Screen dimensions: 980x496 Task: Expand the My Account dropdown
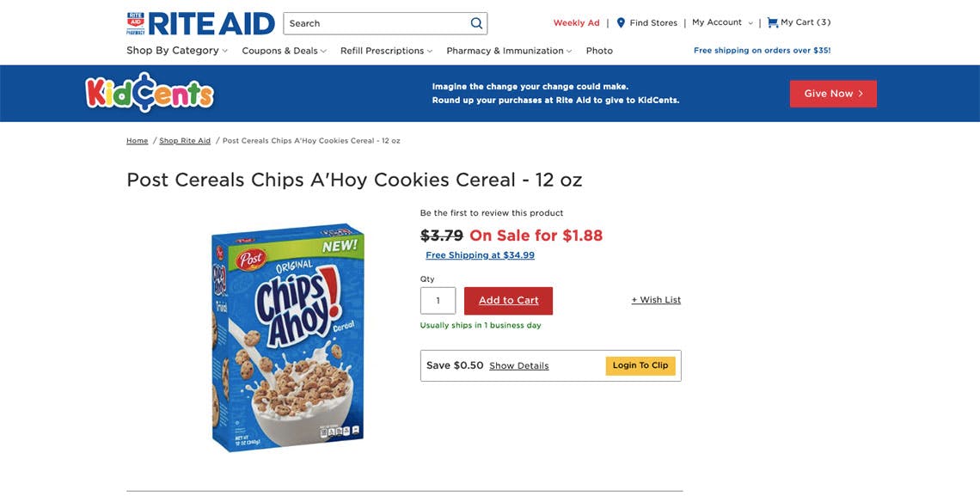tap(722, 22)
